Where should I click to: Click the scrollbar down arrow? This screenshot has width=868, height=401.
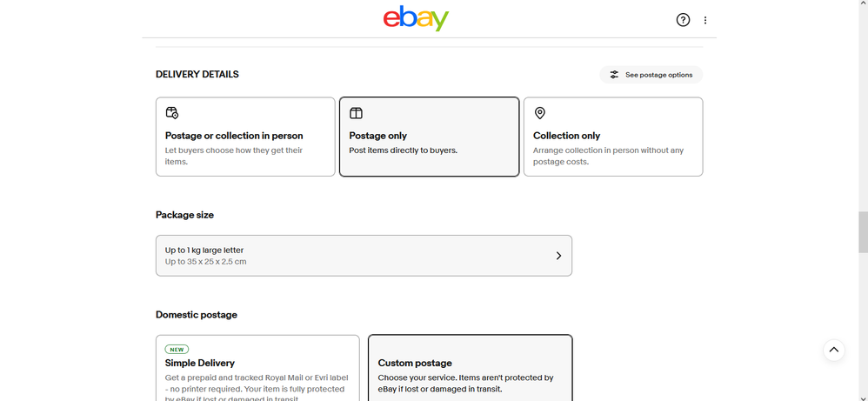tap(863, 397)
